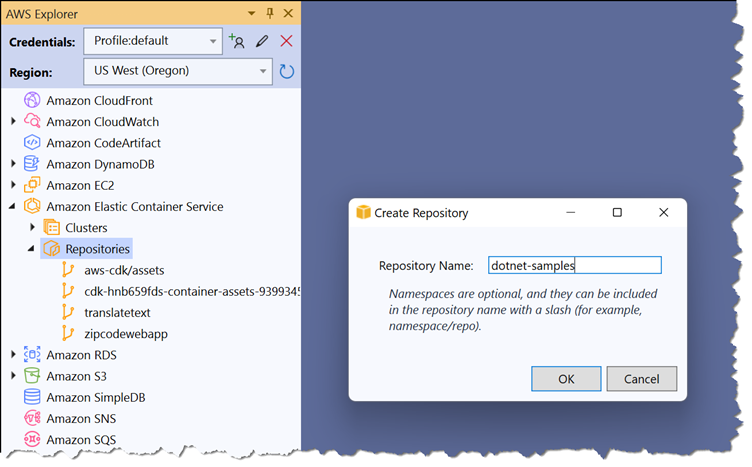Select the Amazon RDS label
This screenshot has height=467, width=752.
pos(81,355)
